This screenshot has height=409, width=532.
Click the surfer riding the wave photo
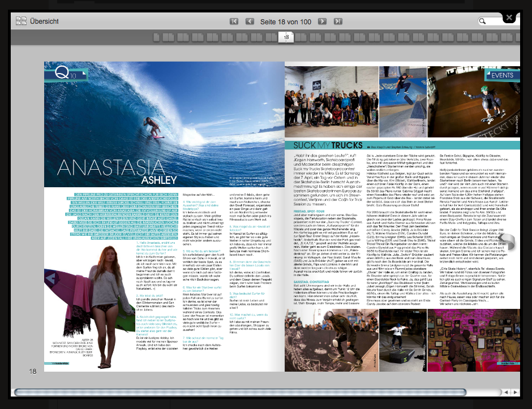pyautogui.click(x=164, y=124)
